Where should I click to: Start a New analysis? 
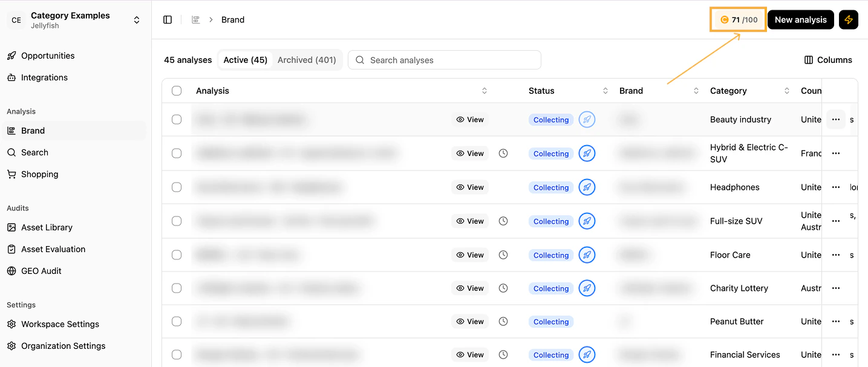tap(801, 20)
